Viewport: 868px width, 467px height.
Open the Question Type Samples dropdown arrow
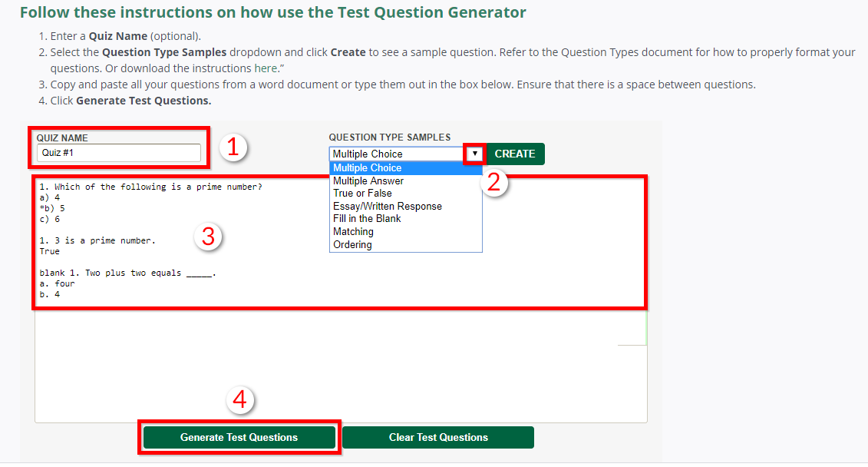(x=474, y=154)
